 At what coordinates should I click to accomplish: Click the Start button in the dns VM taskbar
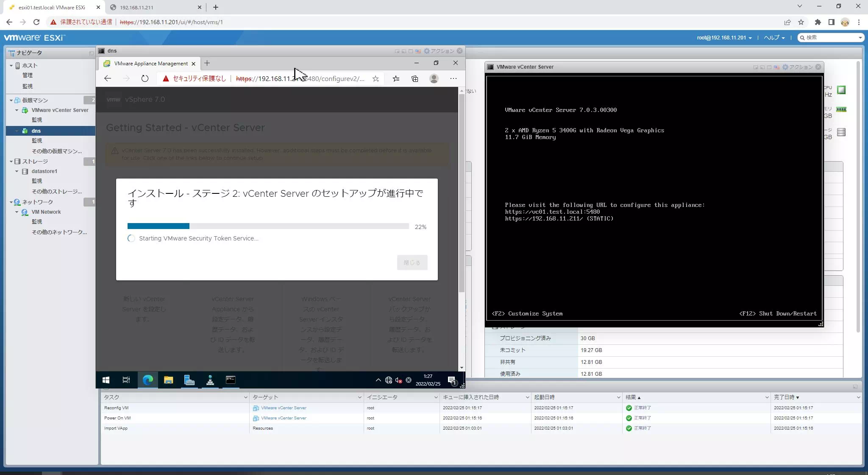tap(106, 380)
